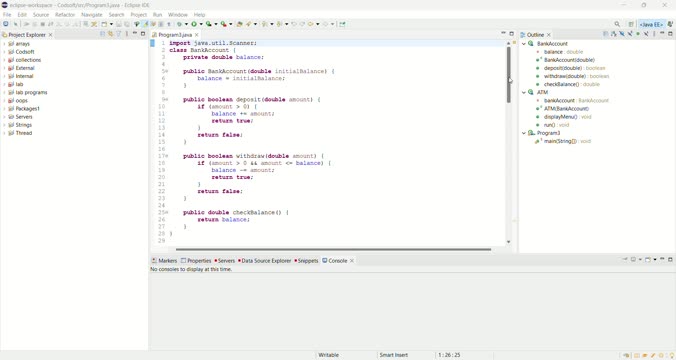The height and width of the screenshot is (360, 676).
Task: Minimize the Outline panel
Action: tap(662, 33)
